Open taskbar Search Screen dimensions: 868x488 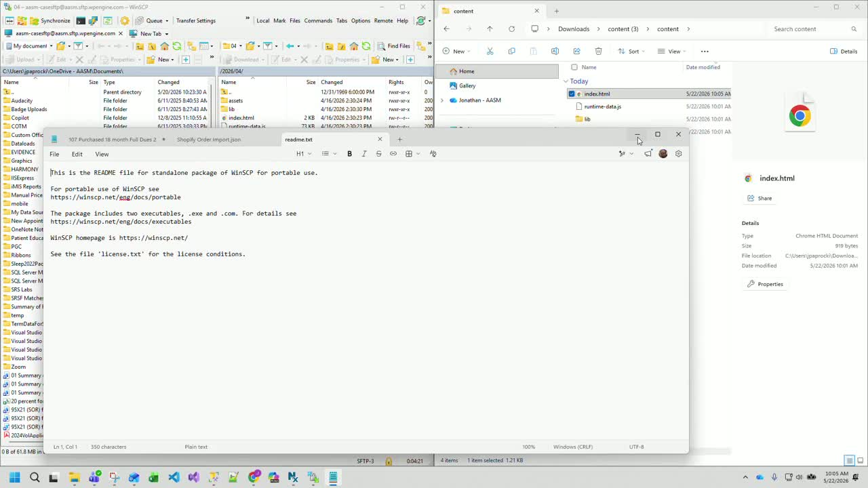point(35,477)
